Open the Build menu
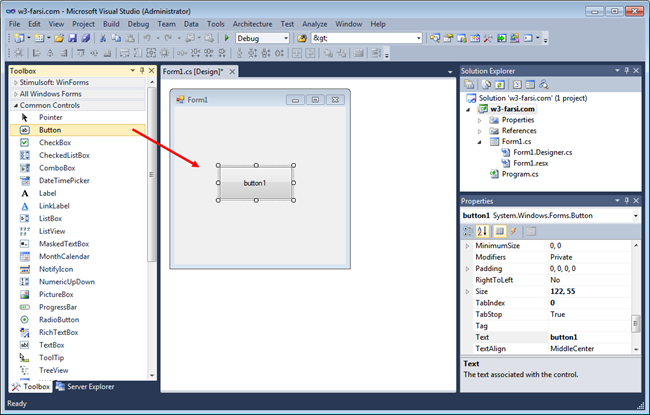This screenshot has width=650, height=415. (111, 24)
